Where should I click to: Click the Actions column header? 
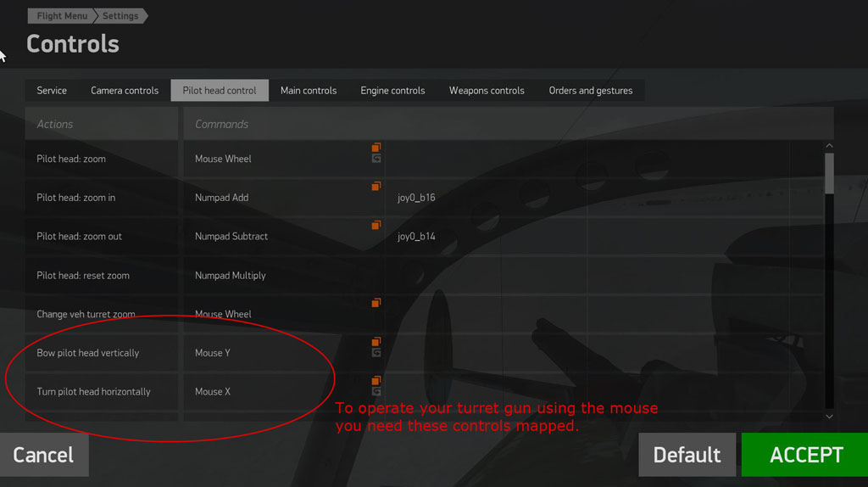tap(102, 124)
